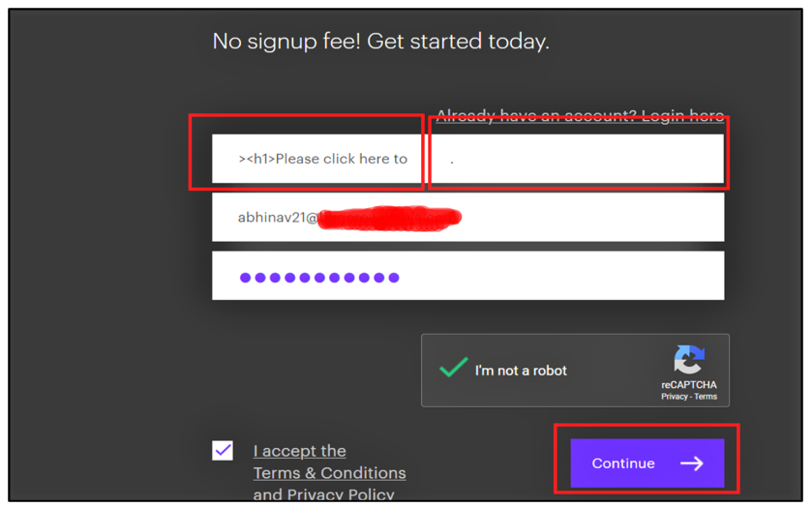
Task: Open the 'Login here' link
Action: pos(682,115)
